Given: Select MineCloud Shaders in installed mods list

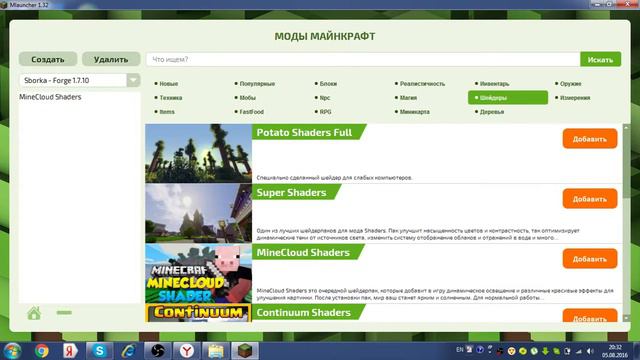Looking at the screenshot, I should coord(50,97).
